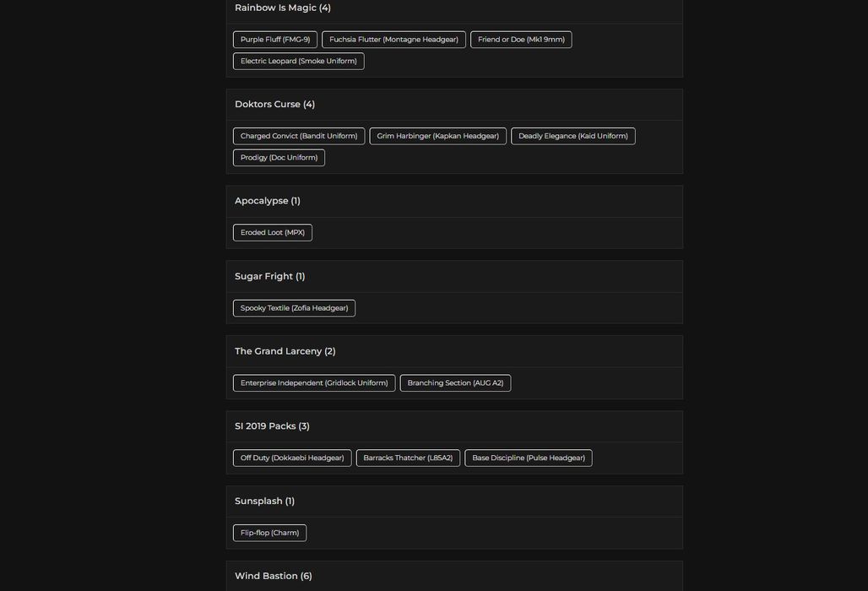Open Charged Convict (Bandit Uniform) item
This screenshot has height=591, width=868.
(299, 136)
